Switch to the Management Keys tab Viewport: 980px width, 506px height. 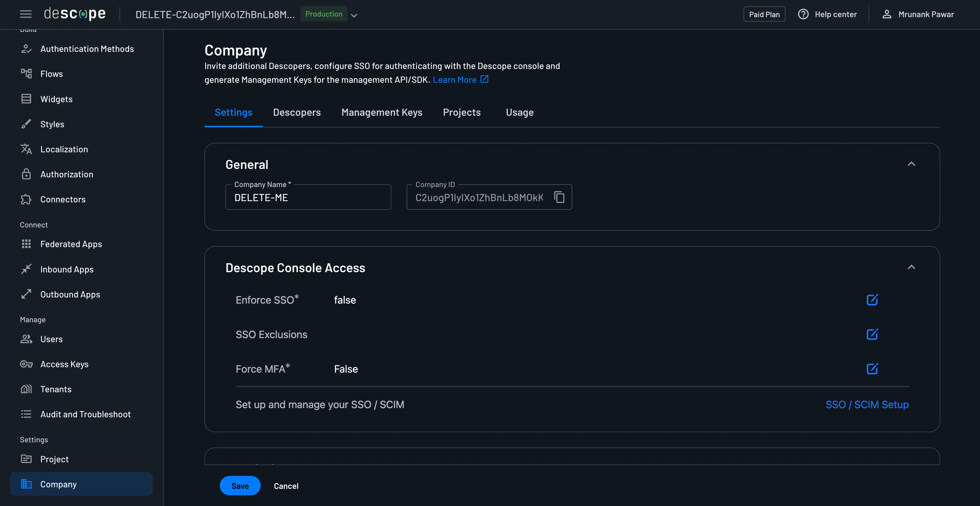point(382,112)
